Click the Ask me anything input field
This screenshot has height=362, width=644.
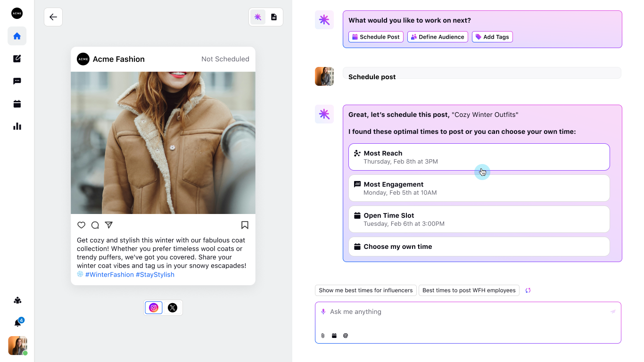click(467, 312)
